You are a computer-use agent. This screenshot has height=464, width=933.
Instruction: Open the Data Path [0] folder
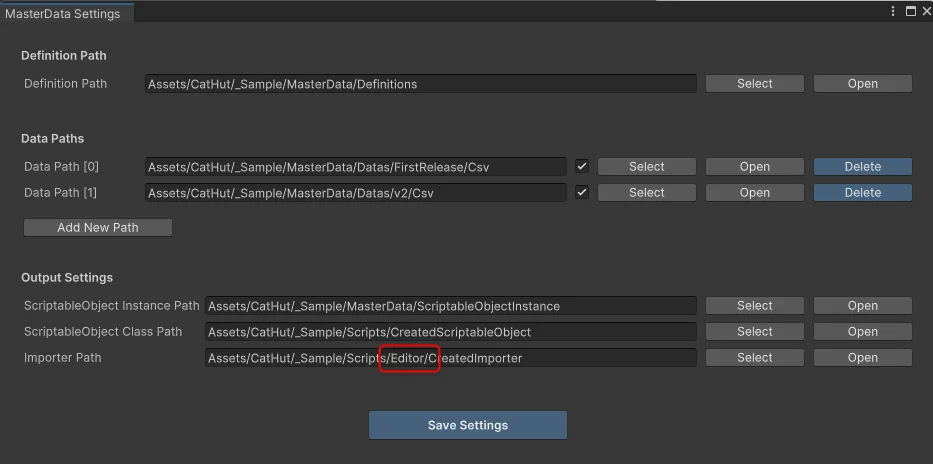754,167
